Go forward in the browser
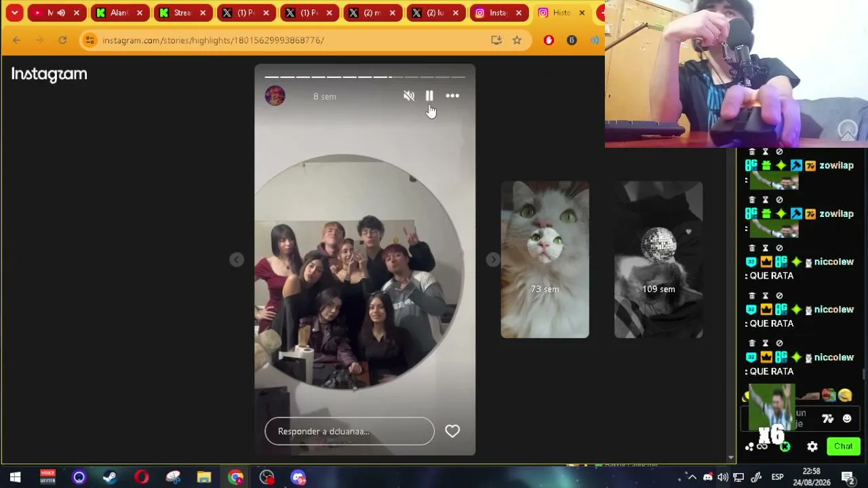868x488 pixels. 39,40
